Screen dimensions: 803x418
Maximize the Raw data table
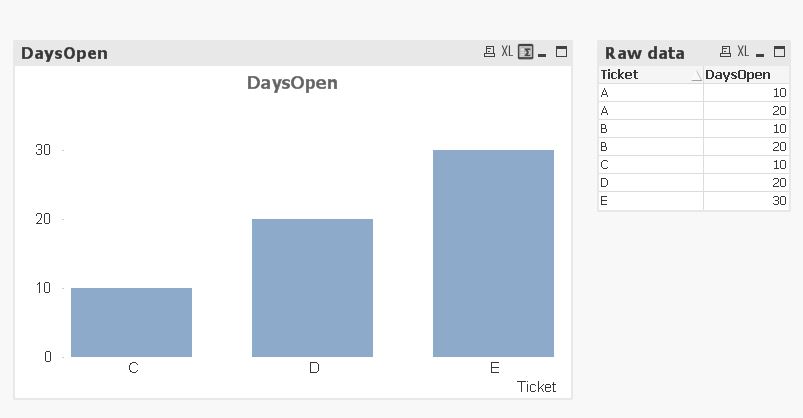780,52
